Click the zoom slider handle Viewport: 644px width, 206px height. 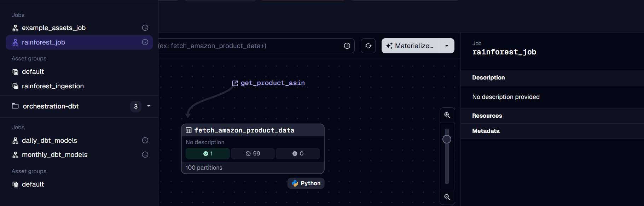(447, 139)
